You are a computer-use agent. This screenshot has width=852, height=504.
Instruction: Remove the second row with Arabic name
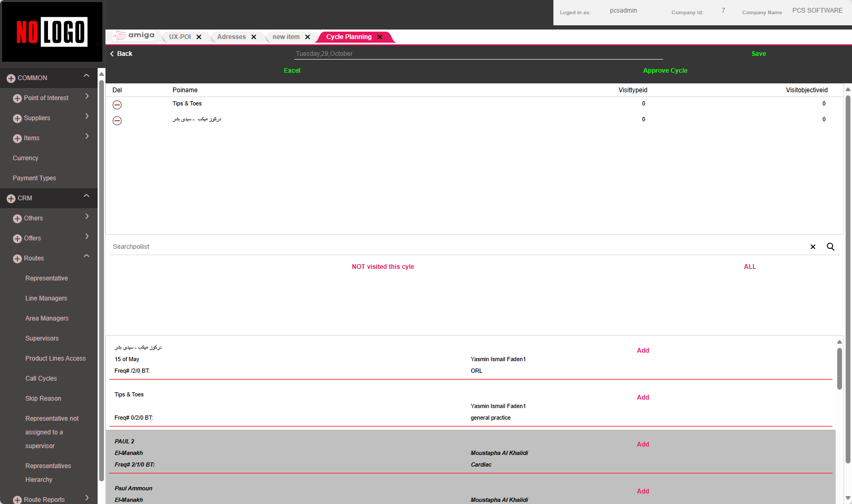pos(117,121)
